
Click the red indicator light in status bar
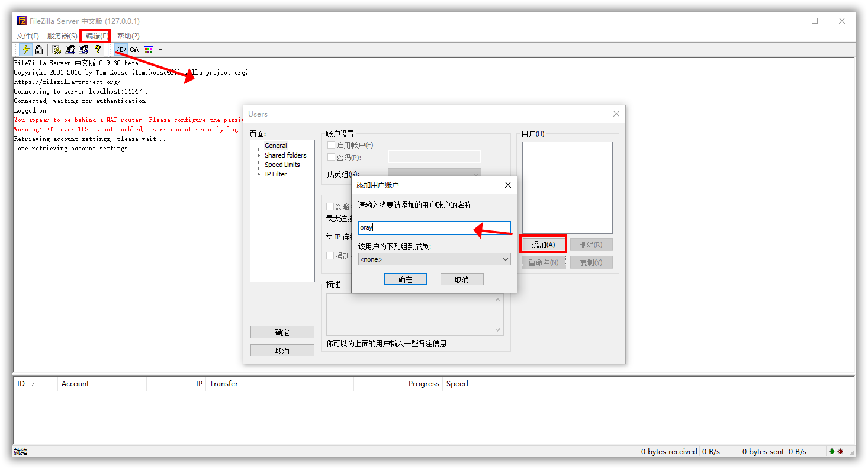tap(840, 451)
